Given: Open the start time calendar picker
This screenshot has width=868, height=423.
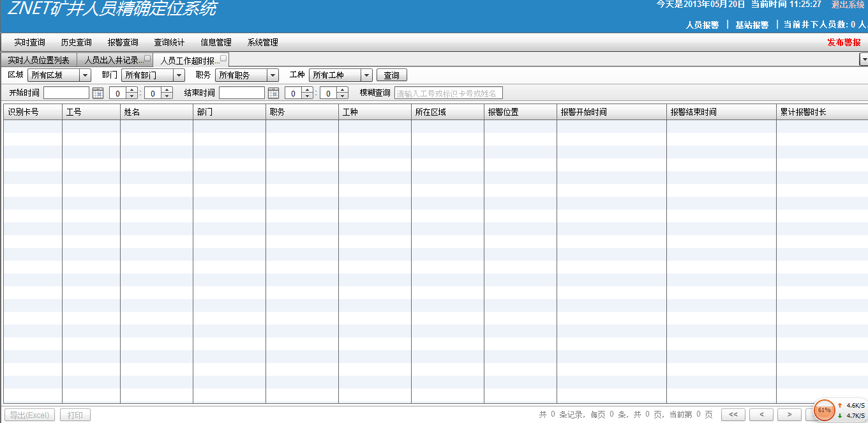Looking at the screenshot, I should pos(98,93).
